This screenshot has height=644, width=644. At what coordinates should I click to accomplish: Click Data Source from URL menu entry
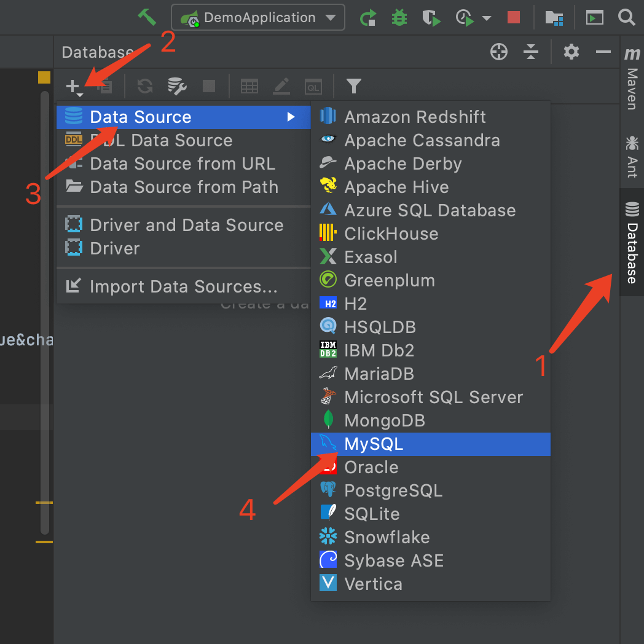(x=183, y=164)
